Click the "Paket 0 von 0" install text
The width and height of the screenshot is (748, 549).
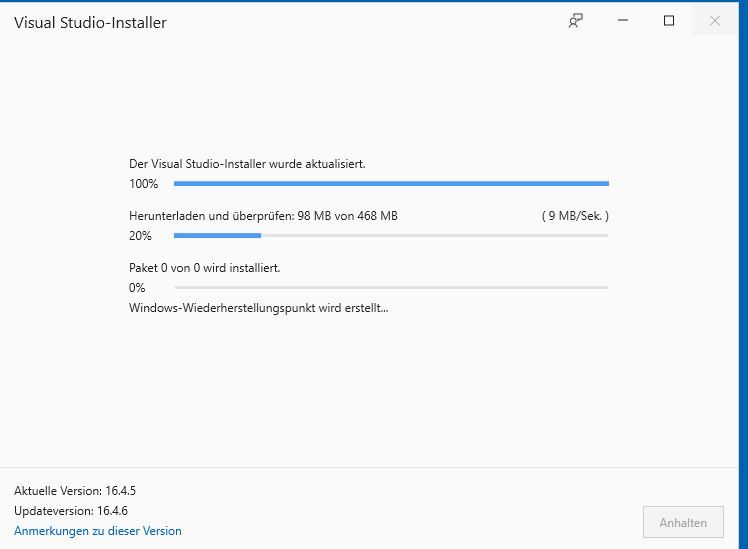[x=204, y=268]
